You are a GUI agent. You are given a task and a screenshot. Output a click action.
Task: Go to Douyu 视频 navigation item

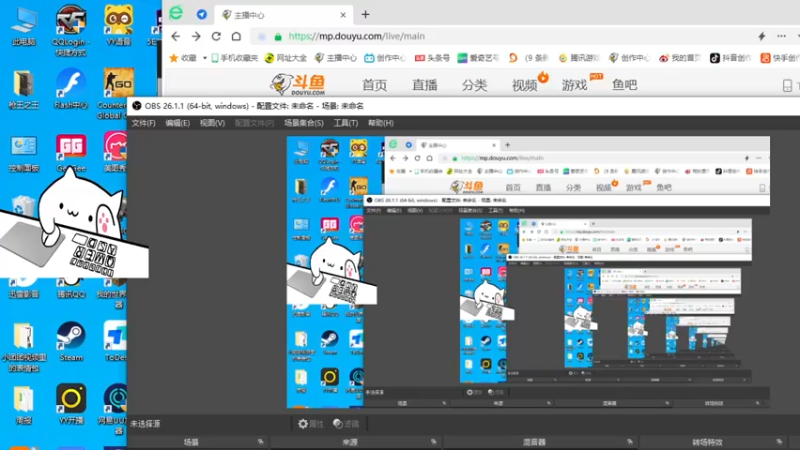coord(524,85)
